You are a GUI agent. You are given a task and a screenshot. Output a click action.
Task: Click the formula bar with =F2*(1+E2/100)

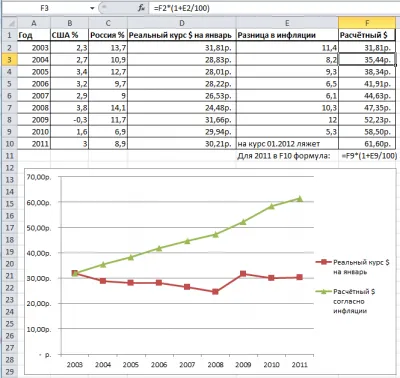coord(273,8)
